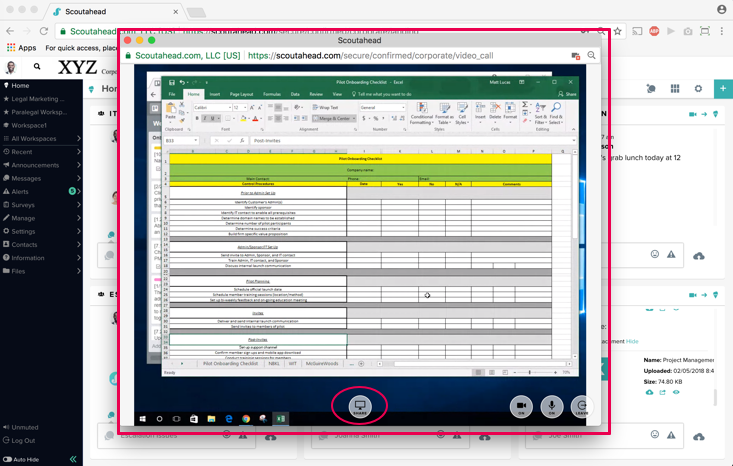Toggle the microphone on/off button
The height and width of the screenshot is (466, 733).
pos(551,406)
